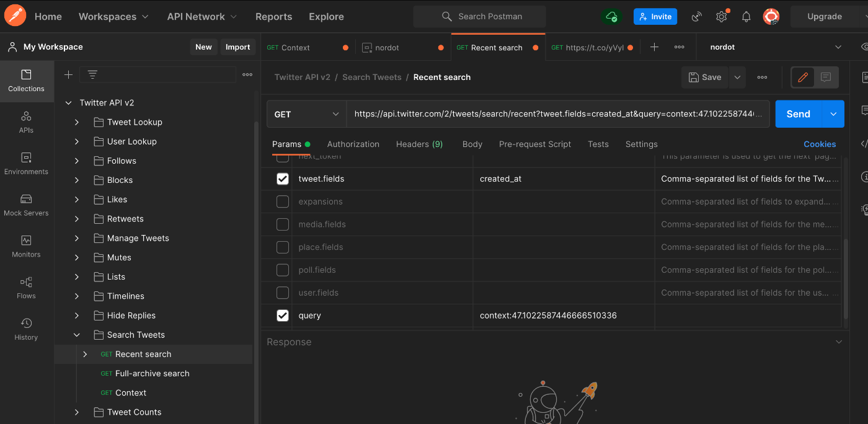Switch to edit mode pencil icon
Screen dimensions: 868x424
pos(803,77)
